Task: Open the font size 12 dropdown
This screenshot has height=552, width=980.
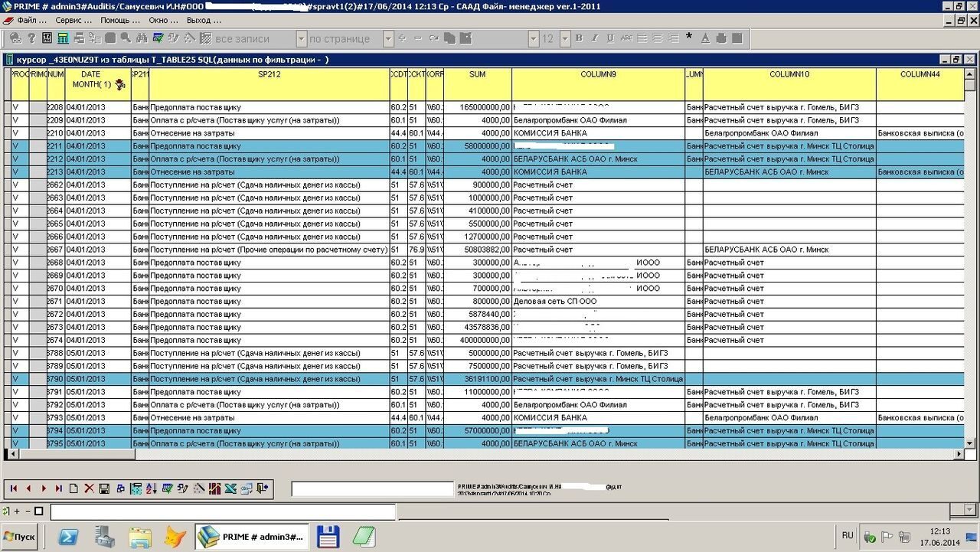Action: point(565,38)
